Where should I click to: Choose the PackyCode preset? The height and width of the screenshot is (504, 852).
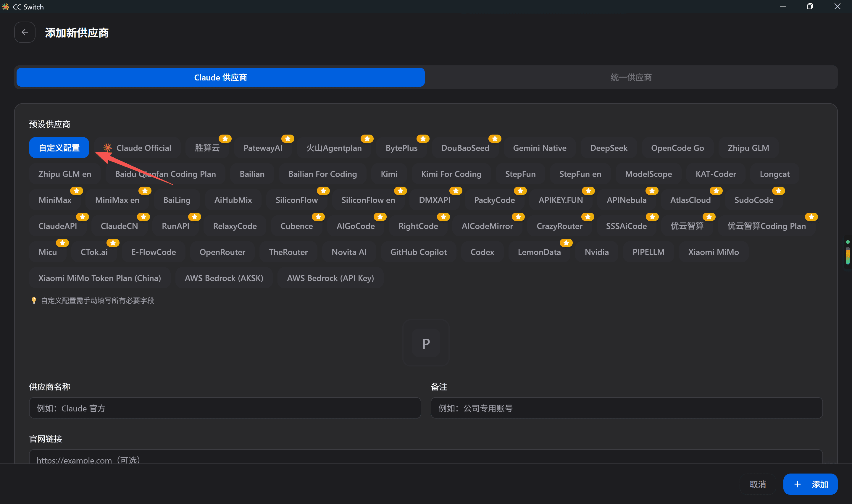pyautogui.click(x=494, y=200)
